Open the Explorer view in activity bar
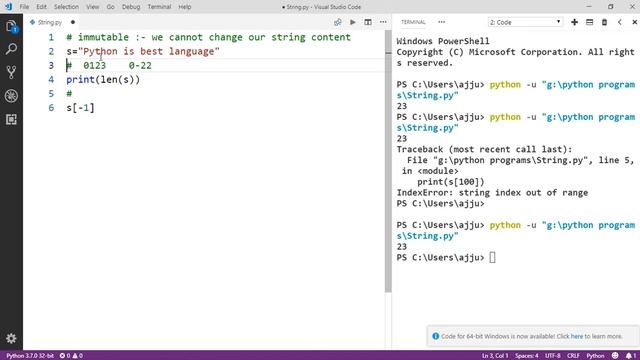This screenshot has height=360, width=640. pyautogui.click(x=11, y=27)
